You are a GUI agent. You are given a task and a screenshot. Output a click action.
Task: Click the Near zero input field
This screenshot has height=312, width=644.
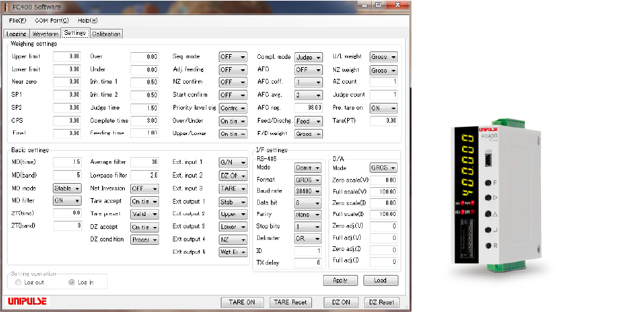coord(67,82)
